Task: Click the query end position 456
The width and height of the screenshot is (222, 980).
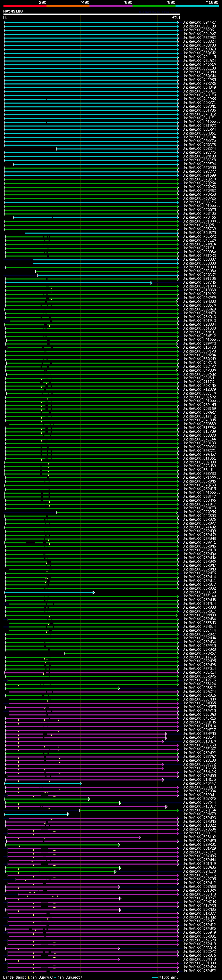Action: tap(175, 17)
